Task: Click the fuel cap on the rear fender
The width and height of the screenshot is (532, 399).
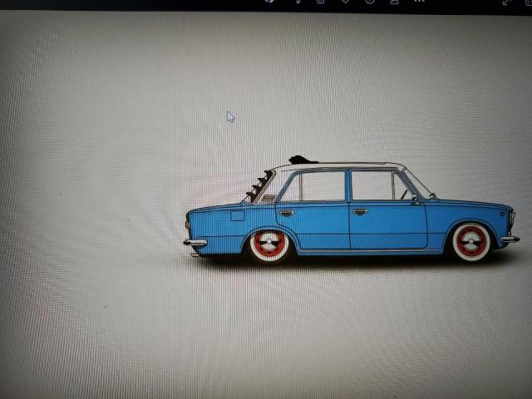Action: (x=238, y=216)
